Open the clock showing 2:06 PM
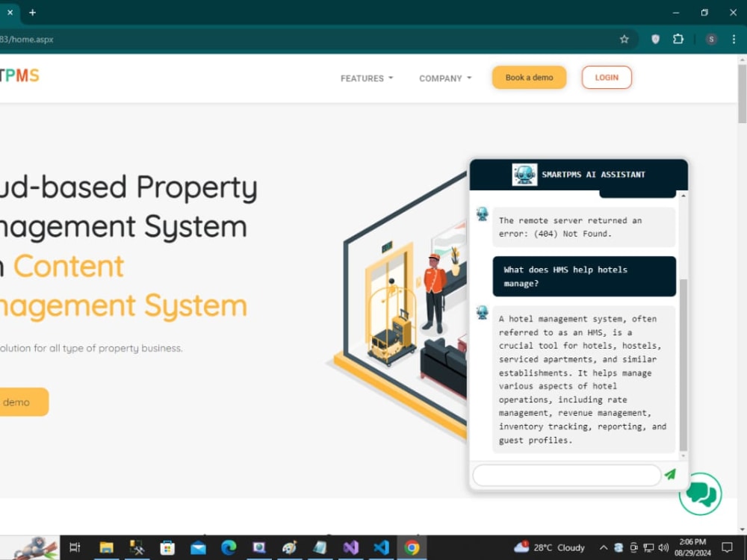The image size is (747, 560). (692, 547)
